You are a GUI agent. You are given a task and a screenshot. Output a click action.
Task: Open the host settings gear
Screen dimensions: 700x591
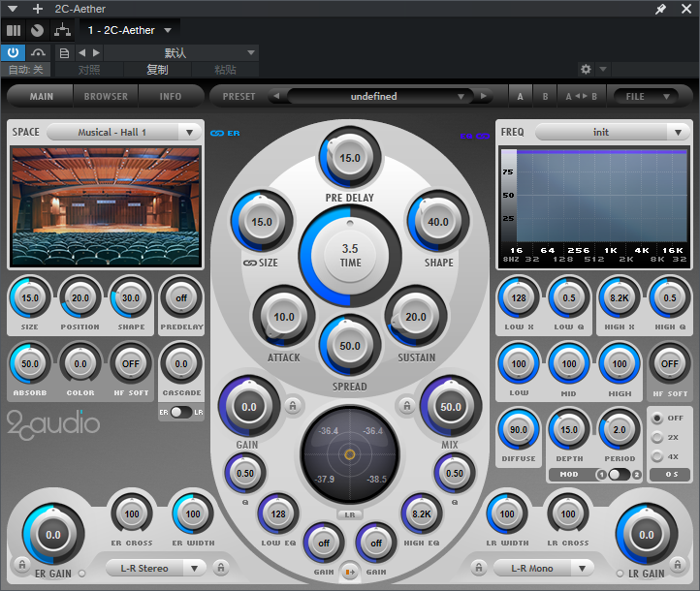tap(586, 70)
